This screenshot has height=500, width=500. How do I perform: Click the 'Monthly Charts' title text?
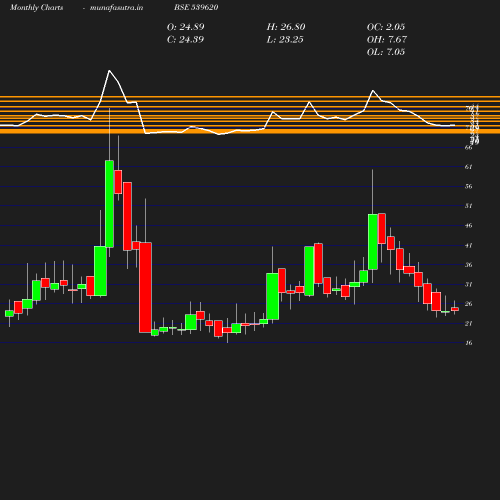(37, 8)
